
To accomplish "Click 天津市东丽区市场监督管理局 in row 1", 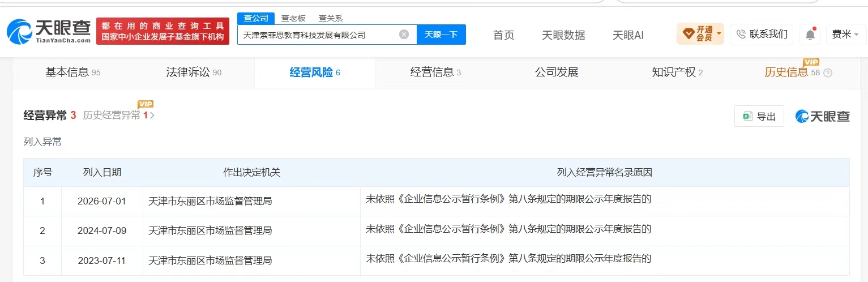I will coord(210,201).
